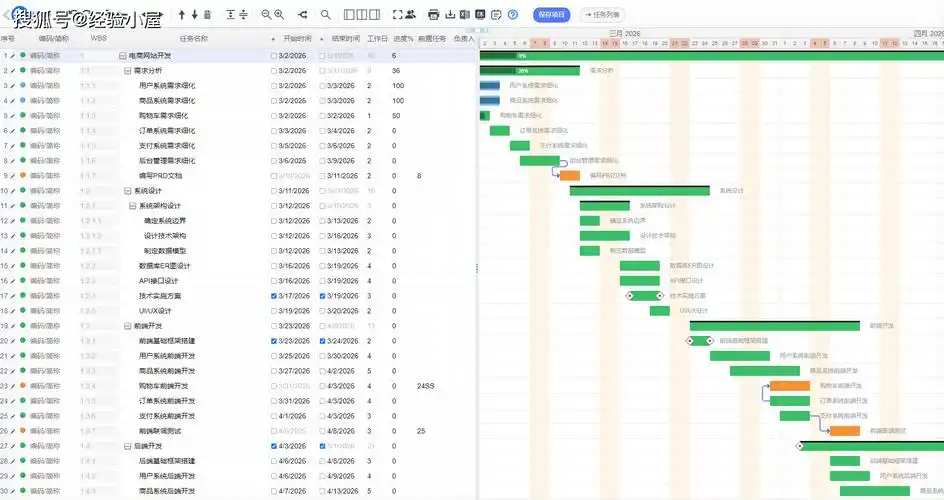Click the orange 购物车前端开发 Gantt bar
The height and width of the screenshot is (500, 944).
tap(789, 386)
